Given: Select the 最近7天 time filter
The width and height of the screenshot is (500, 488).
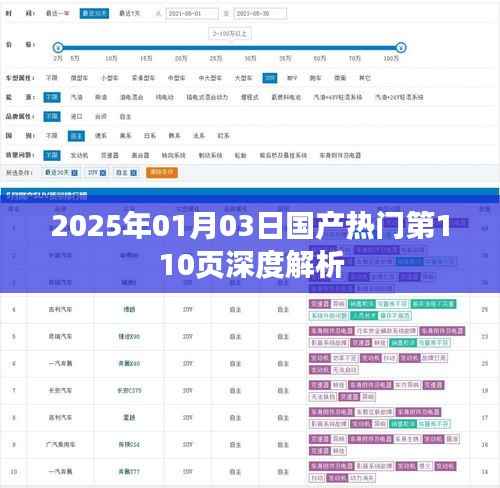Looking at the screenshot, I should tap(129, 13).
